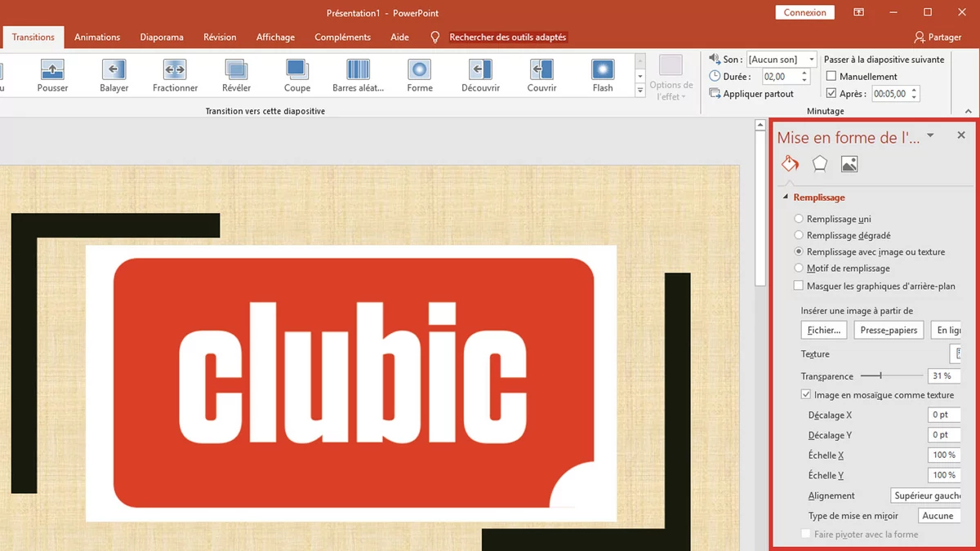Image resolution: width=980 pixels, height=551 pixels.
Task: Click the Durée 02,00 field
Action: click(780, 76)
